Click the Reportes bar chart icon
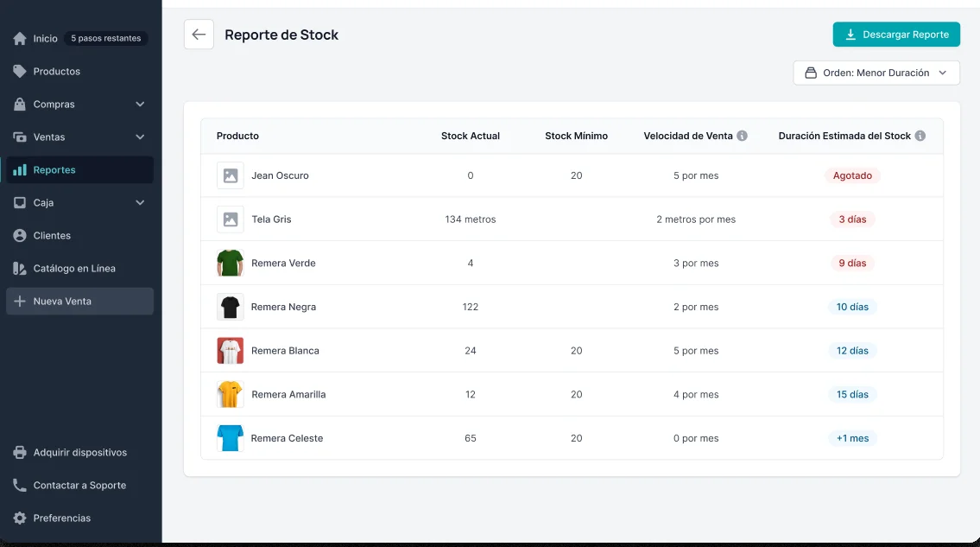This screenshot has width=980, height=547. [x=20, y=169]
